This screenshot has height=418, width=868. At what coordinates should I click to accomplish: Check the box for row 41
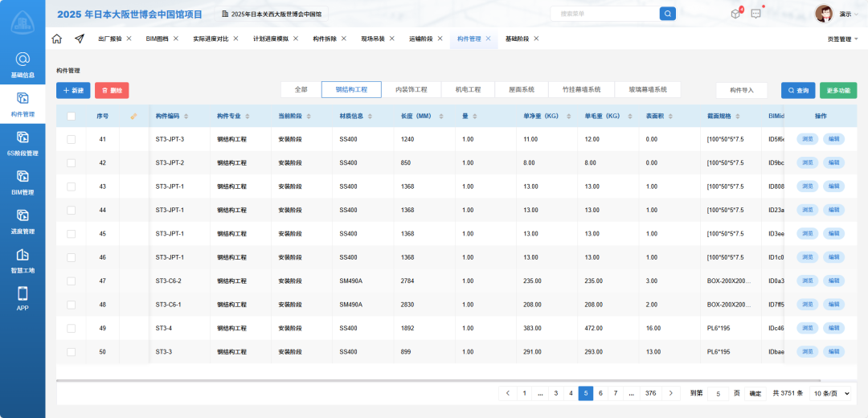tap(72, 139)
